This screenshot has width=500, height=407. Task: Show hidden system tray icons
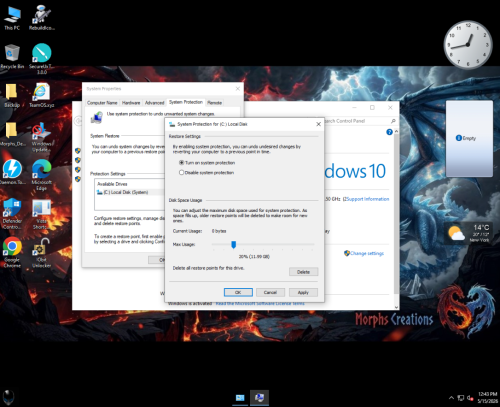click(x=451, y=398)
